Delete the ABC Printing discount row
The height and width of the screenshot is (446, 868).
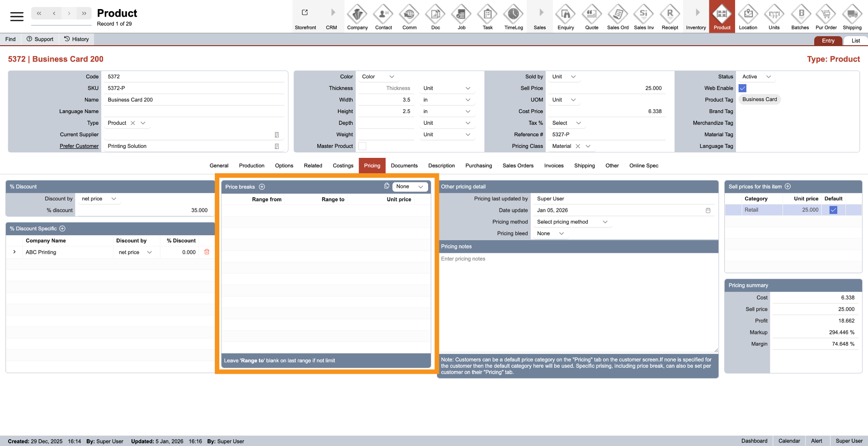(x=207, y=252)
